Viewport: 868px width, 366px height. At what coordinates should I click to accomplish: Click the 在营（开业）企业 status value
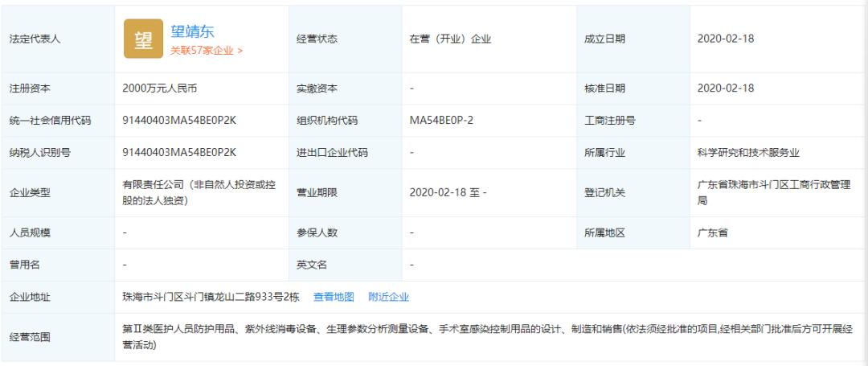coord(451,39)
